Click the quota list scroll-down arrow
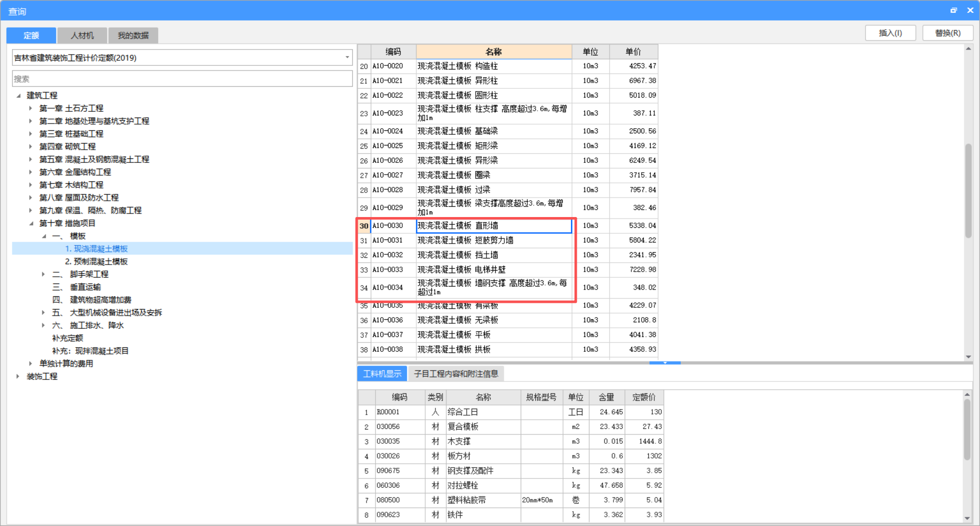The width and height of the screenshot is (980, 526). (x=968, y=357)
